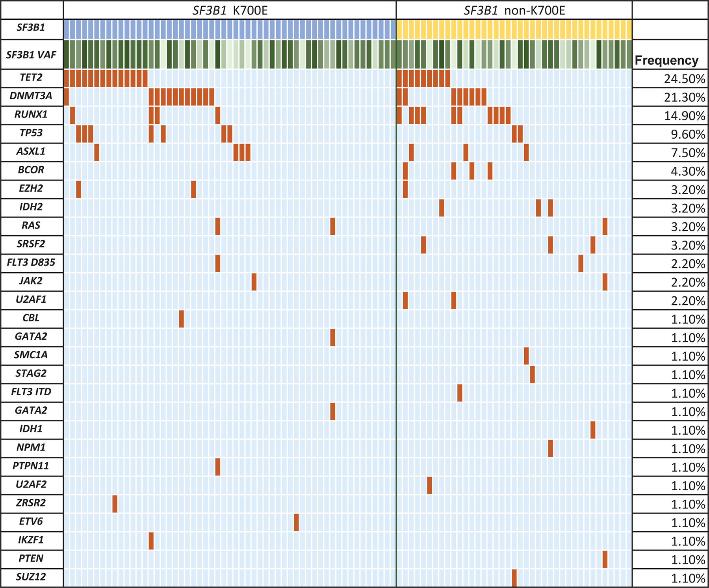
Task: Click the TET2 gene label
Action: (x=31, y=77)
